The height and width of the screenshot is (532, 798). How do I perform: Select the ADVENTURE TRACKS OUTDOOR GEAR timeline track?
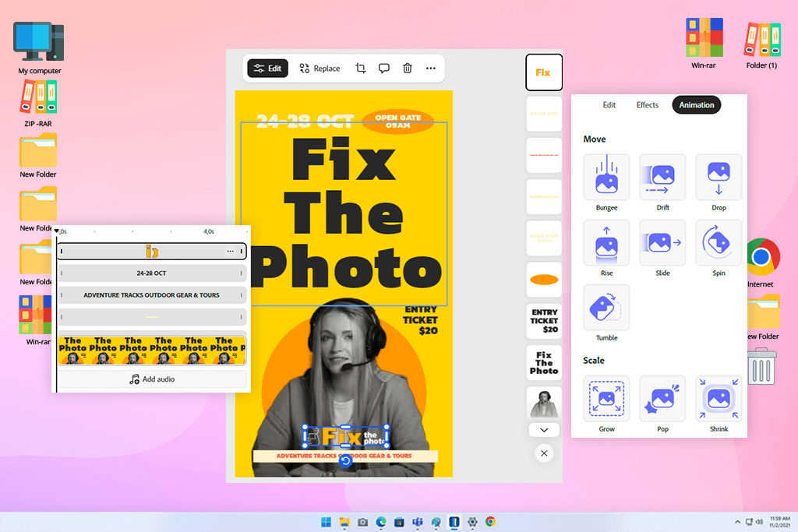(x=152, y=295)
